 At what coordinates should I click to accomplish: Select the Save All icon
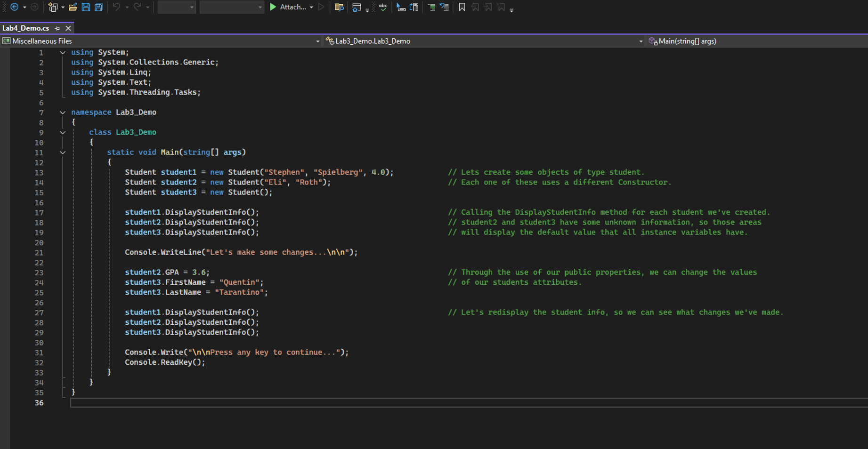click(x=98, y=7)
